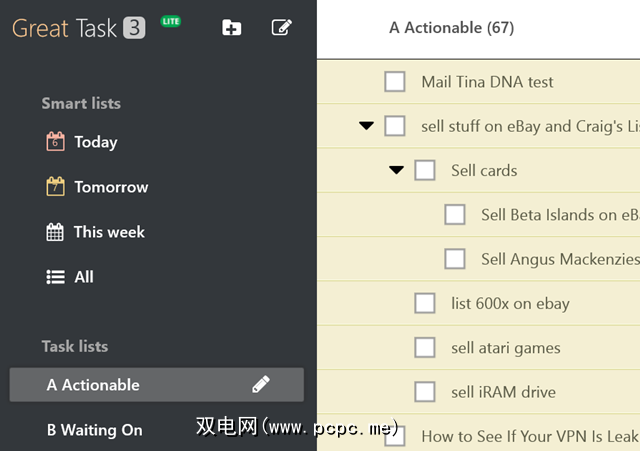The width and height of the screenshot is (640, 451).
Task: Click the pencil edit icon on A Actionable
Action: click(x=261, y=384)
